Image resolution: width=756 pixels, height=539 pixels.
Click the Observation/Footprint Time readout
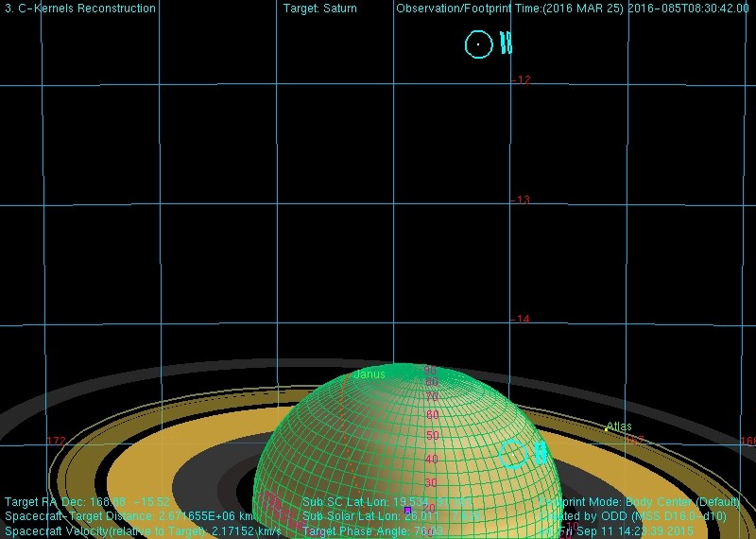click(x=573, y=9)
